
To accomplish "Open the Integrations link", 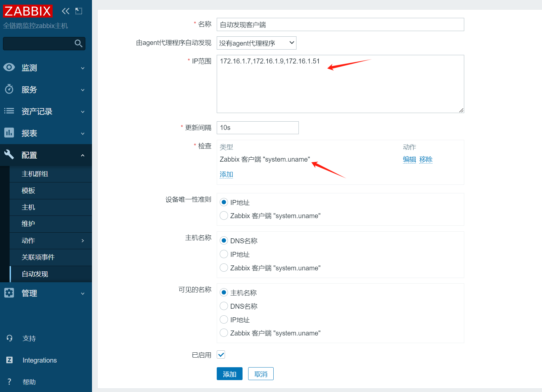I will click(x=40, y=360).
